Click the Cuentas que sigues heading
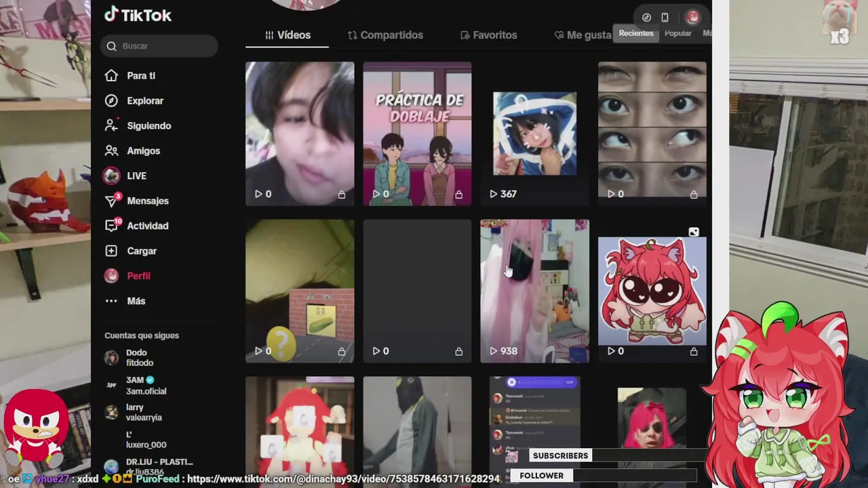 coord(142,335)
